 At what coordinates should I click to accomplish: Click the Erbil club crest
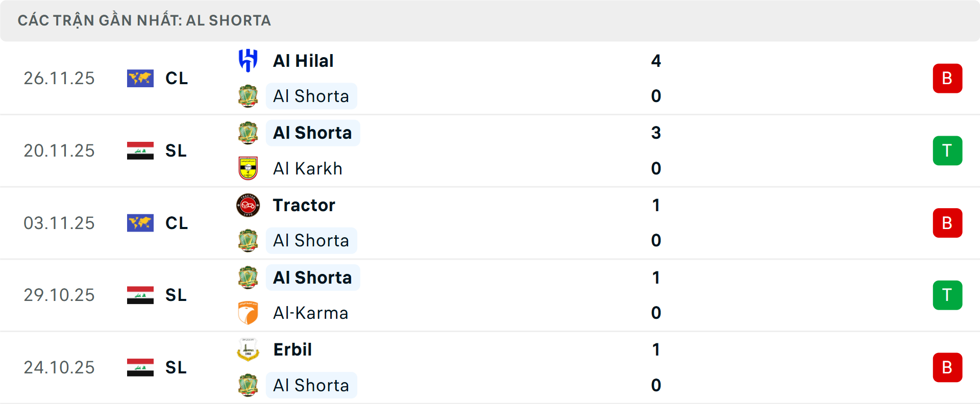pyautogui.click(x=248, y=349)
